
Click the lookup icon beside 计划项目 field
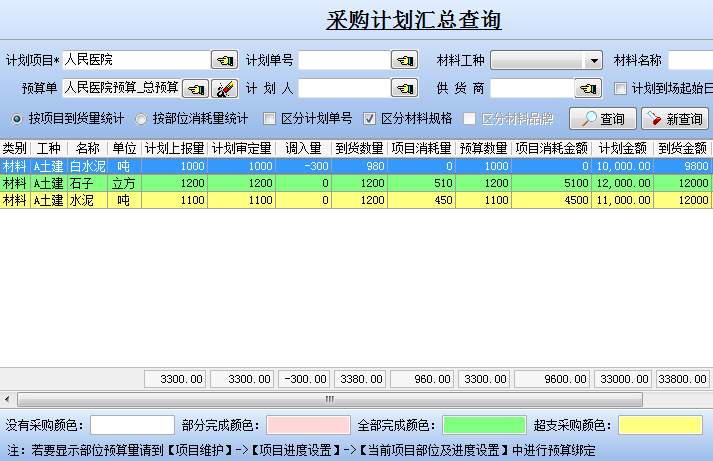[x=225, y=60]
